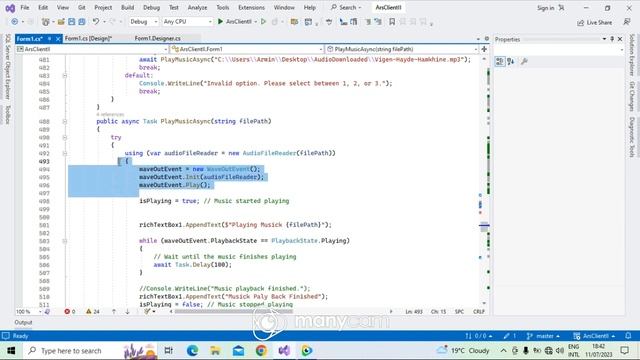Open the Debug configuration dropdown
Image resolution: width=640 pixels, height=360 pixels.
point(144,22)
